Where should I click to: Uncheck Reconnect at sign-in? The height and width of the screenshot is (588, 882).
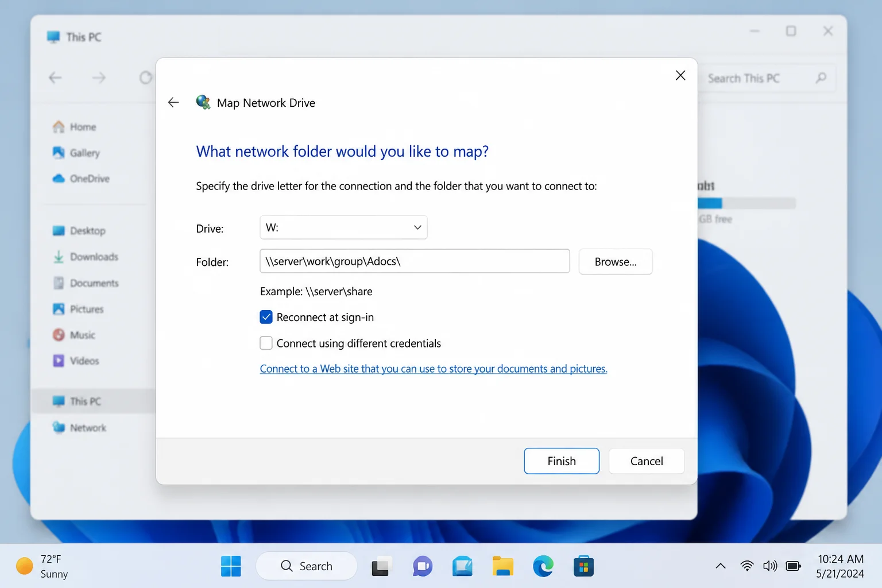(266, 317)
